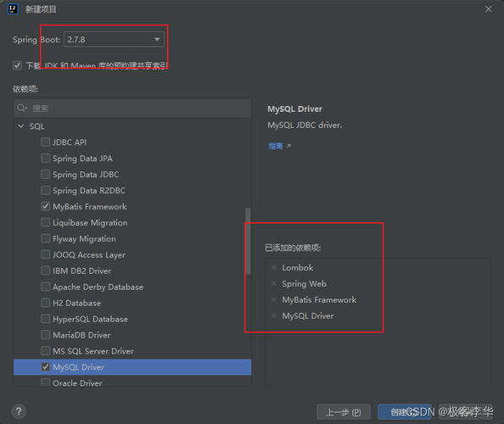Remove Lombok from added dependencies
This screenshot has width=504, height=424.
[x=274, y=267]
